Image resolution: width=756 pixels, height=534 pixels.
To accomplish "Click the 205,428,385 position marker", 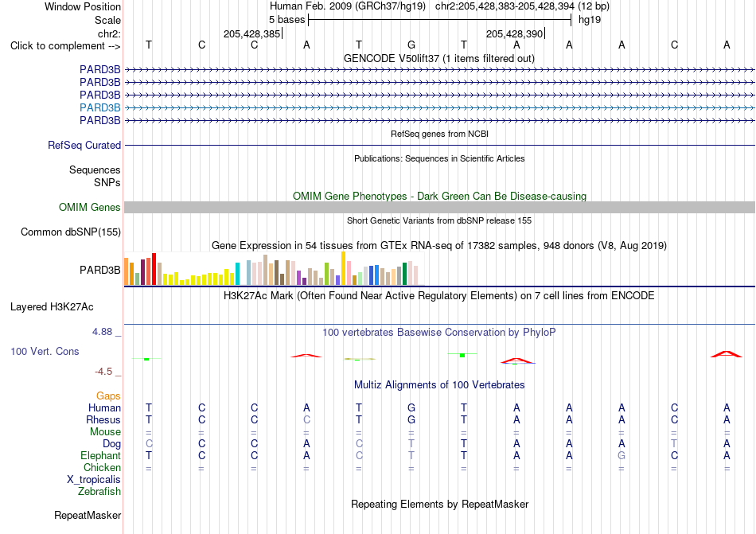I will pos(251,33).
